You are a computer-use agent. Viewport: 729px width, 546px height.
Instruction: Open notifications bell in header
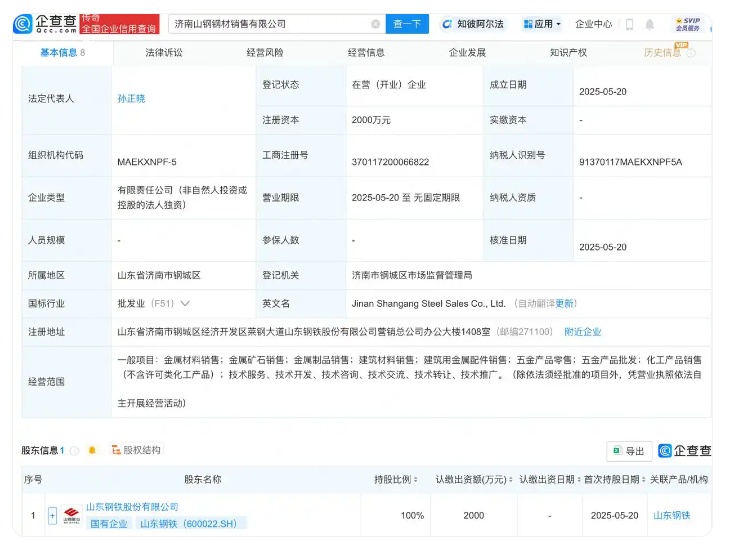tap(649, 24)
